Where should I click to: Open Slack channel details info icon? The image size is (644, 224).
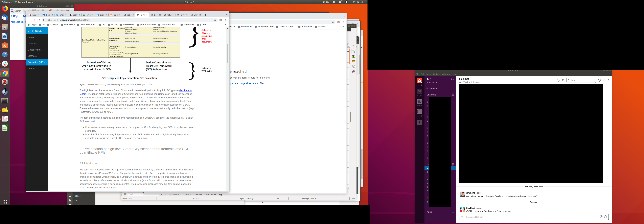coord(558,80)
